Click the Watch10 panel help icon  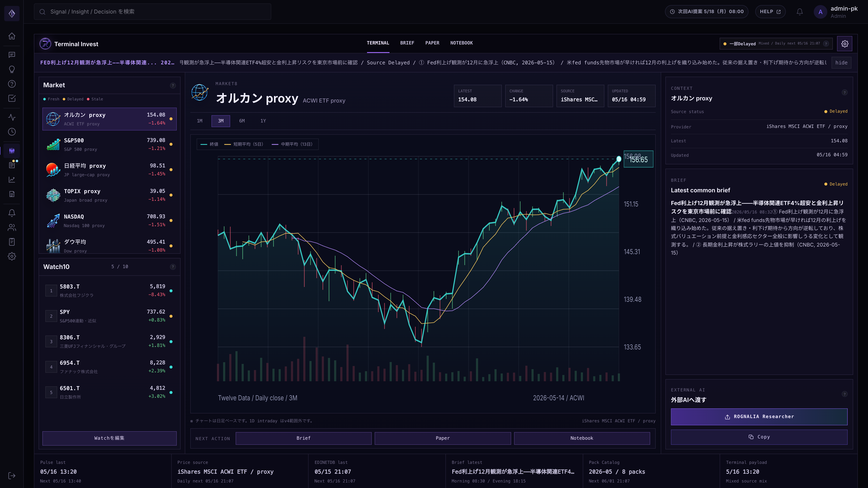pos(173,267)
